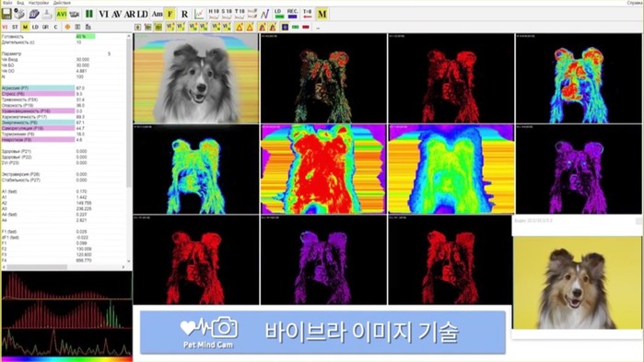
Task: Click the Pet Mind Cam banner
Action: (x=322, y=333)
